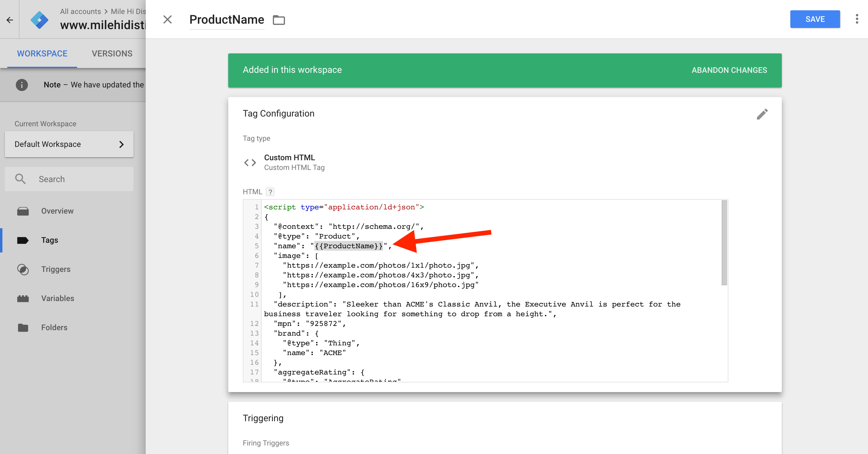
Task: Switch to the Versions tab
Action: pyautogui.click(x=112, y=53)
